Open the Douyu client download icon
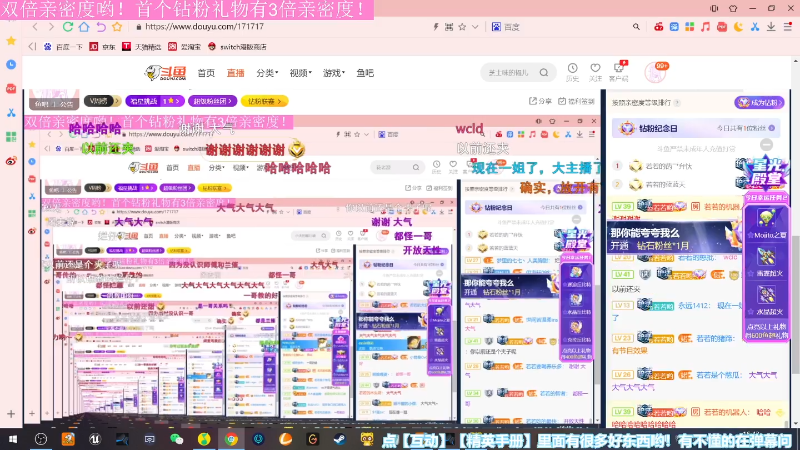Viewport: 800px width, 450px height. (619, 72)
